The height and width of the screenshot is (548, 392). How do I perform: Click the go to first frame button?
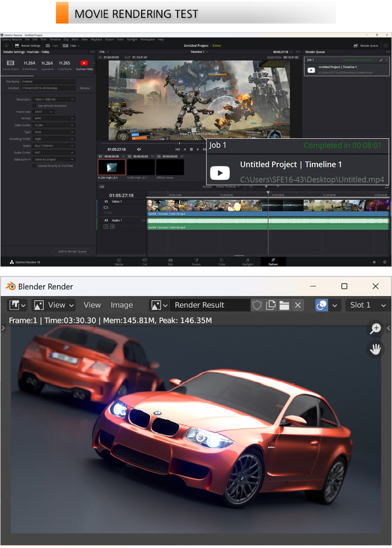[178, 149]
